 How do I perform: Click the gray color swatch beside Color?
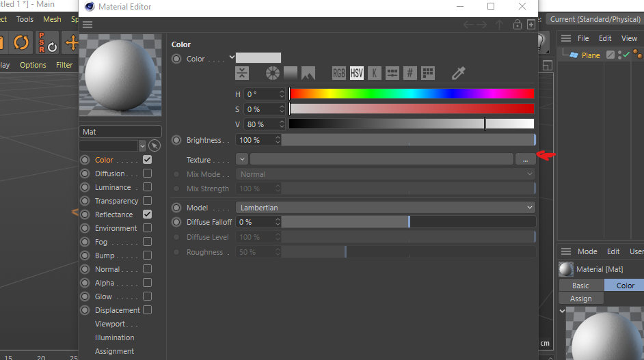pyautogui.click(x=258, y=57)
